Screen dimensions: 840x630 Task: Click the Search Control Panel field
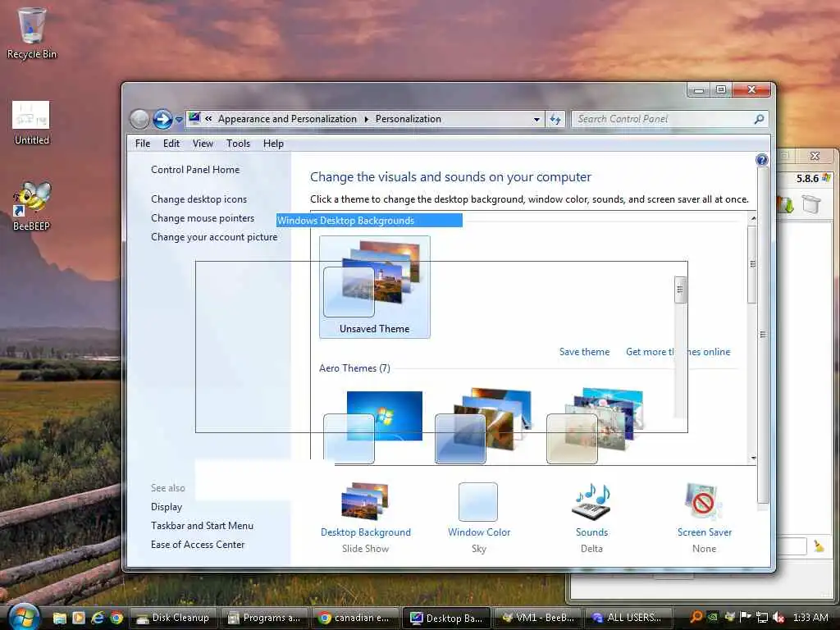pos(663,119)
